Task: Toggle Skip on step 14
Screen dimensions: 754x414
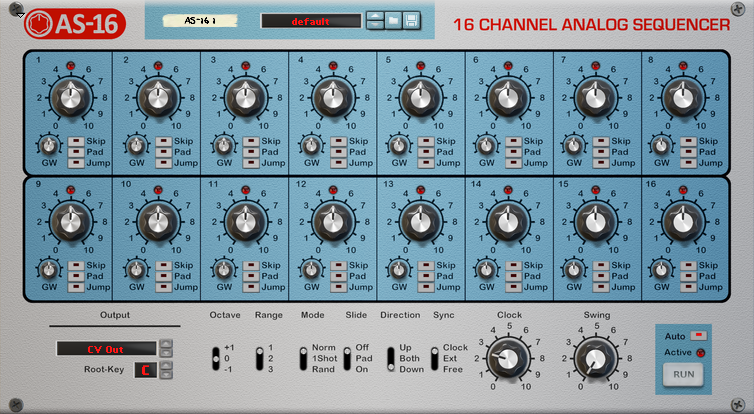Action: point(514,265)
